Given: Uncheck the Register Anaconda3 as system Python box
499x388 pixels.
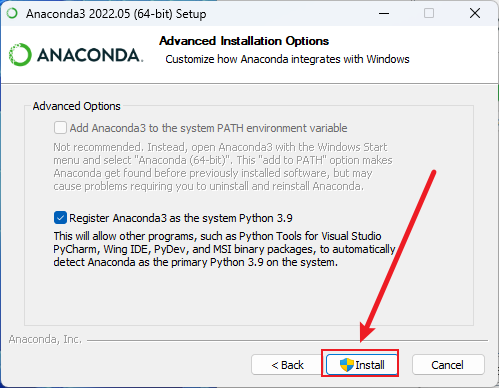Looking at the screenshot, I should click(x=60, y=218).
